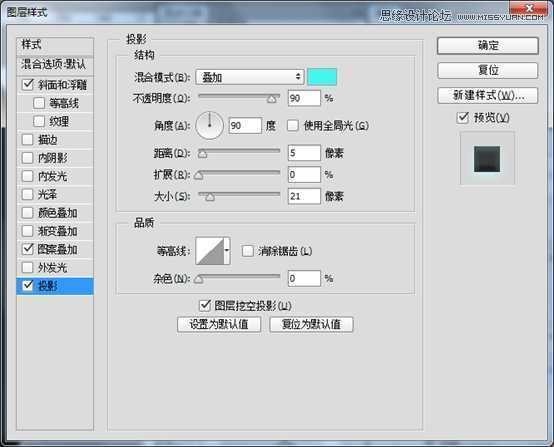The height and width of the screenshot is (447, 554).
Task: Open the cyan shadow color swatch
Action: click(x=322, y=77)
